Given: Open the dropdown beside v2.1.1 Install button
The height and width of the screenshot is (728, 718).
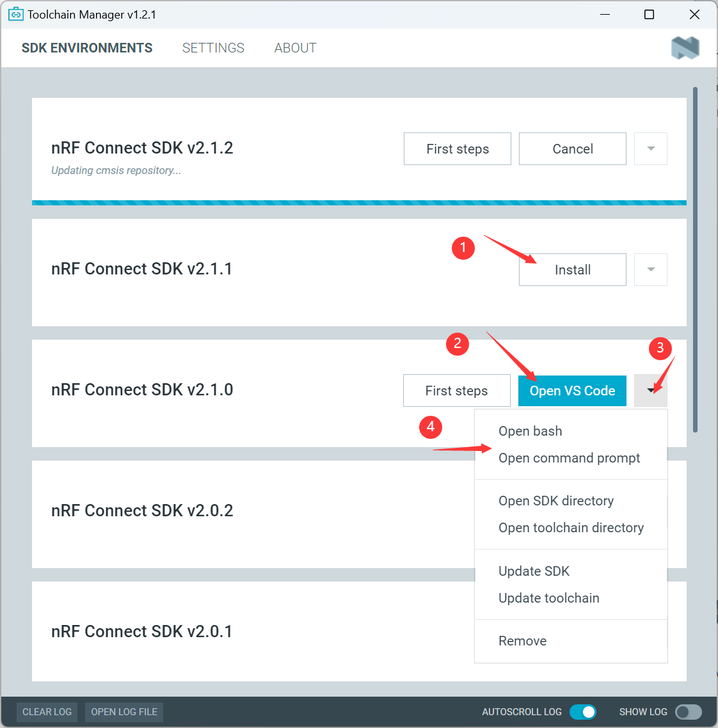Looking at the screenshot, I should click(x=650, y=269).
